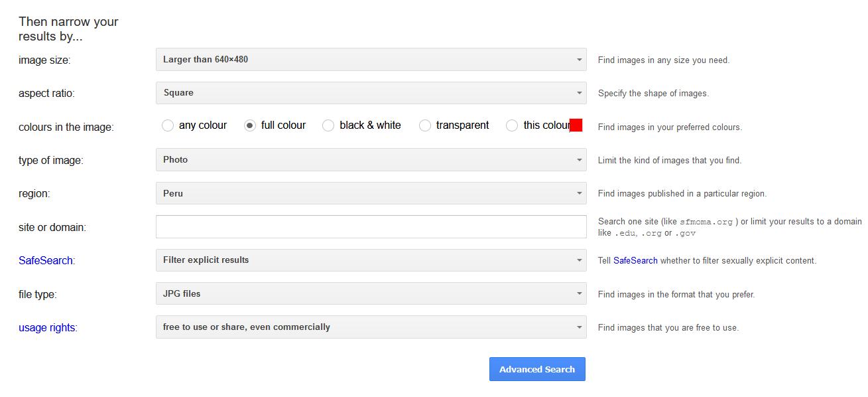Select black & white radio button

pyautogui.click(x=328, y=125)
